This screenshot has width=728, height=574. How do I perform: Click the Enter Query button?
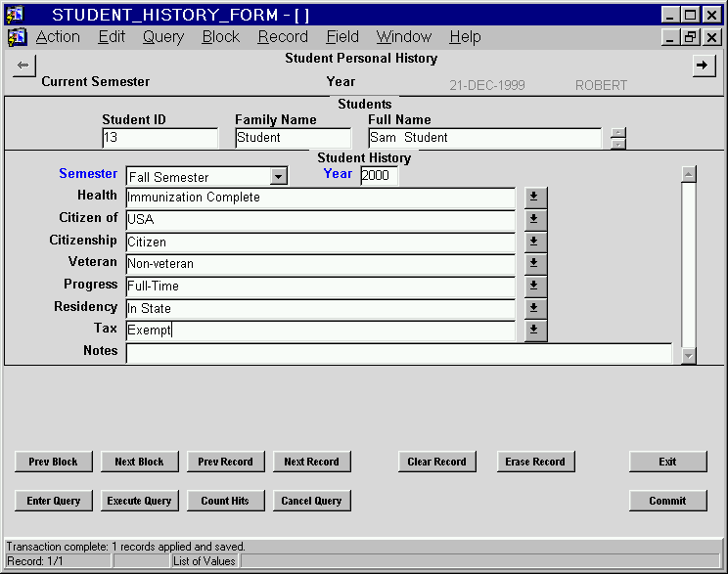pyautogui.click(x=54, y=501)
